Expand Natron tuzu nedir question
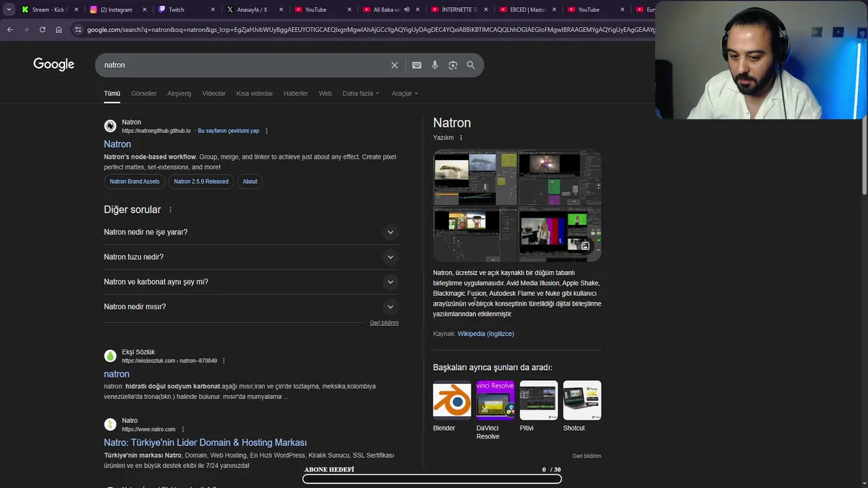 251,257
